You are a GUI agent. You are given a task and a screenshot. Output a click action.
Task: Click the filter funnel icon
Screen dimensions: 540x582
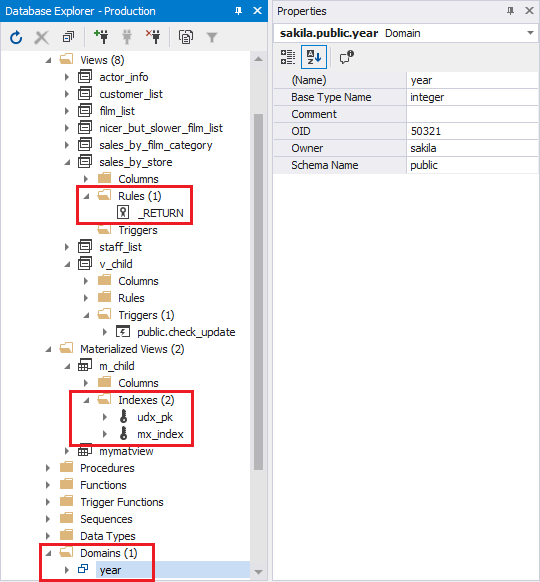tap(212, 37)
